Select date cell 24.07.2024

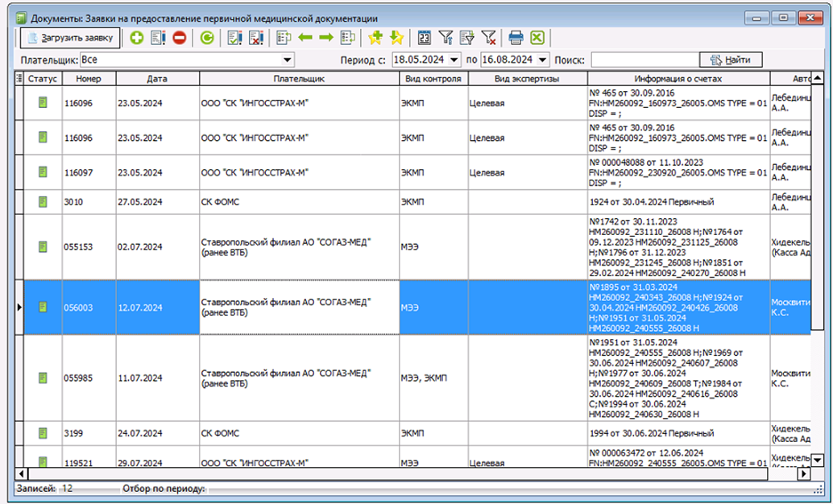(157, 433)
